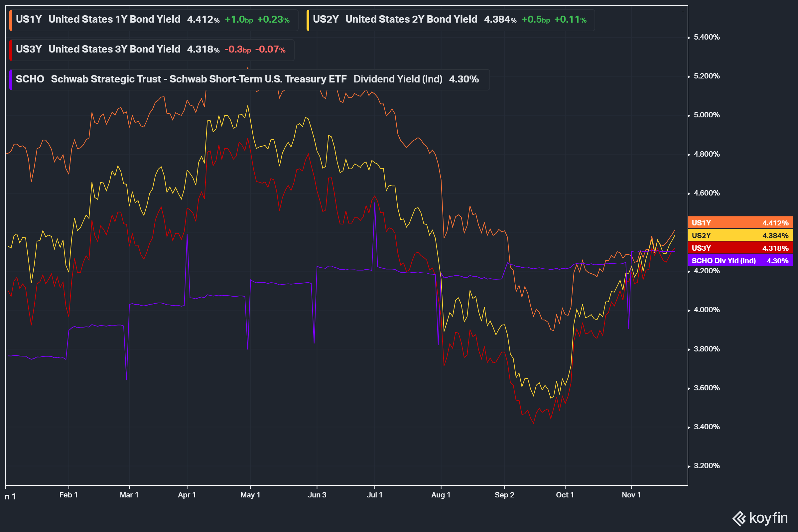Click the Nov 1 date label
Viewport: 798px width, 532px height.
(x=631, y=495)
